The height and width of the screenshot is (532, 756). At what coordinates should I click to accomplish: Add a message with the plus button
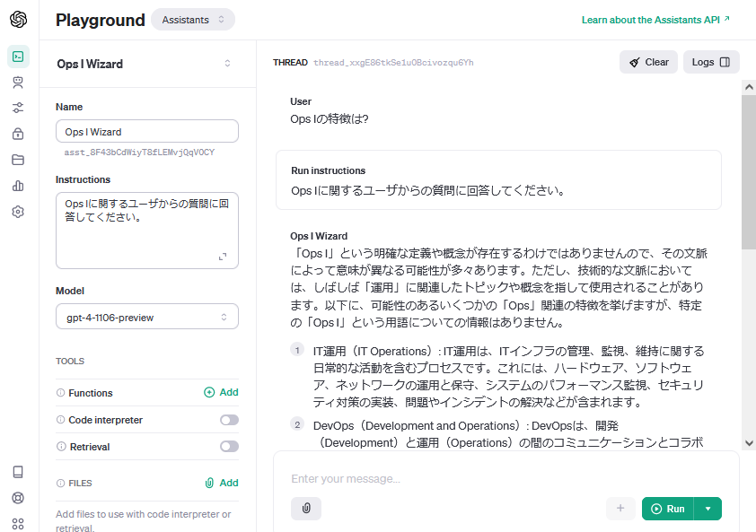pos(620,509)
